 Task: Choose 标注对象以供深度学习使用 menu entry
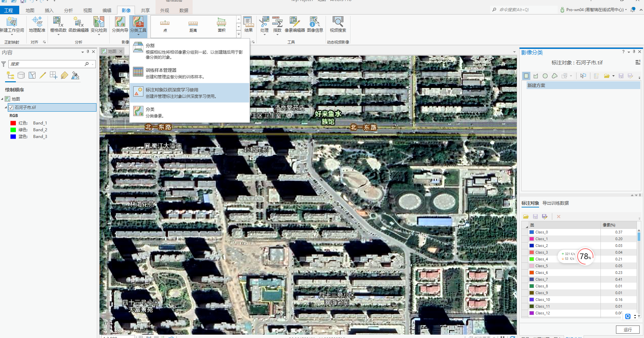pyautogui.click(x=190, y=93)
